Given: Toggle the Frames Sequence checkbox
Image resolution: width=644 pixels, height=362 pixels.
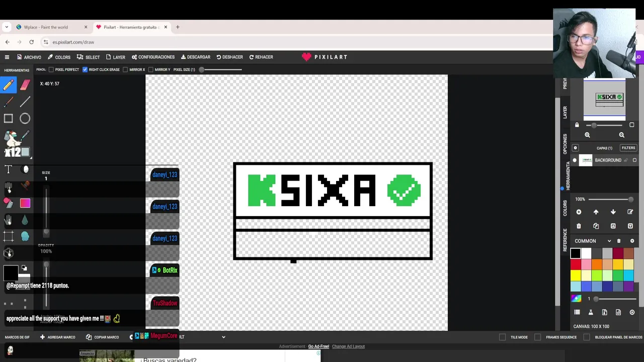Looking at the screenshot, I should [538, 337].
